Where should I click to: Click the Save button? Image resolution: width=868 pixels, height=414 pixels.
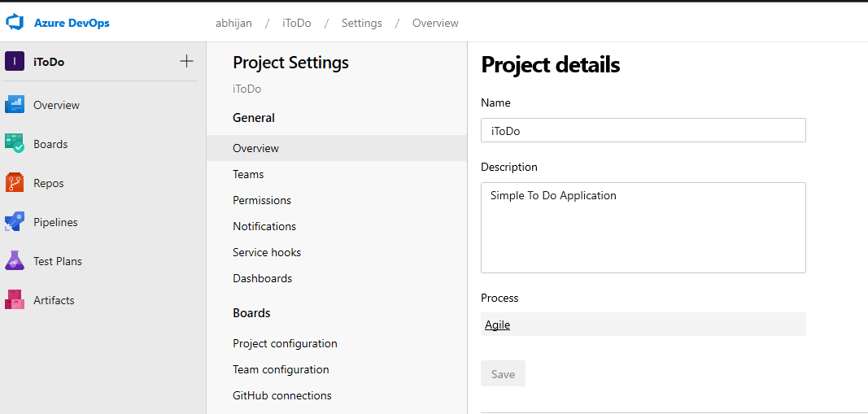point(504,373)
